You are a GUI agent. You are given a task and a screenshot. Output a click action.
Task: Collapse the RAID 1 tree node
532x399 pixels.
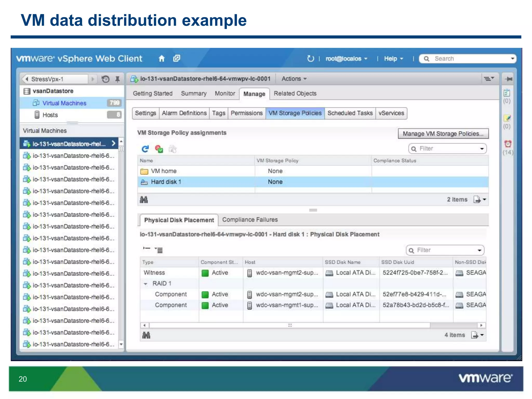click(145, 284)
